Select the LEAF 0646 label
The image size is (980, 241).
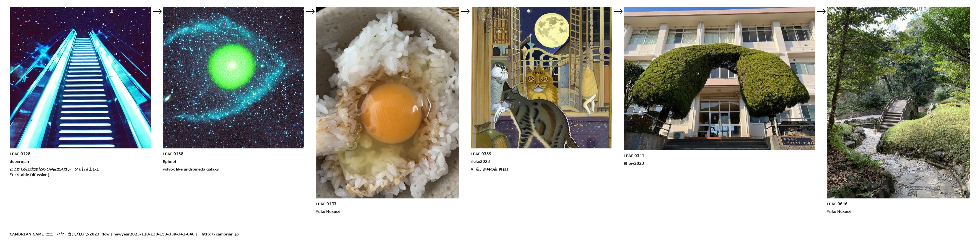tap(837, 204)
